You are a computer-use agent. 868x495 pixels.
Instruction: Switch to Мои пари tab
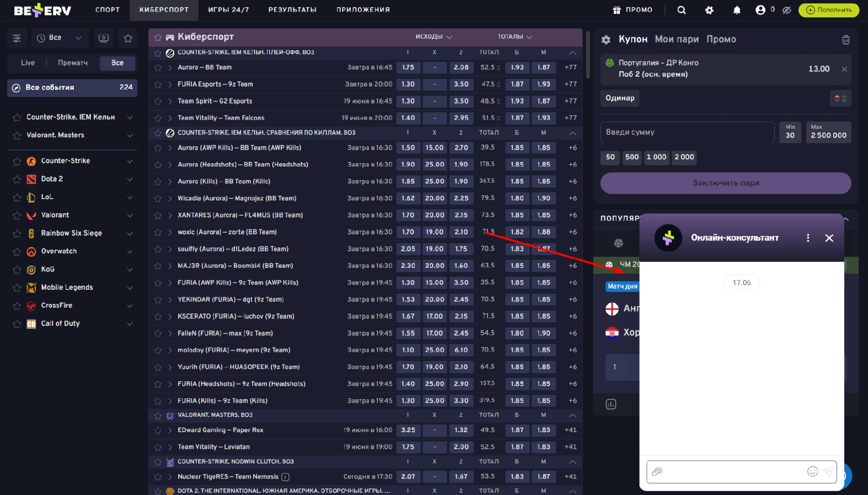pyautogui.click(x=677, y=39)
